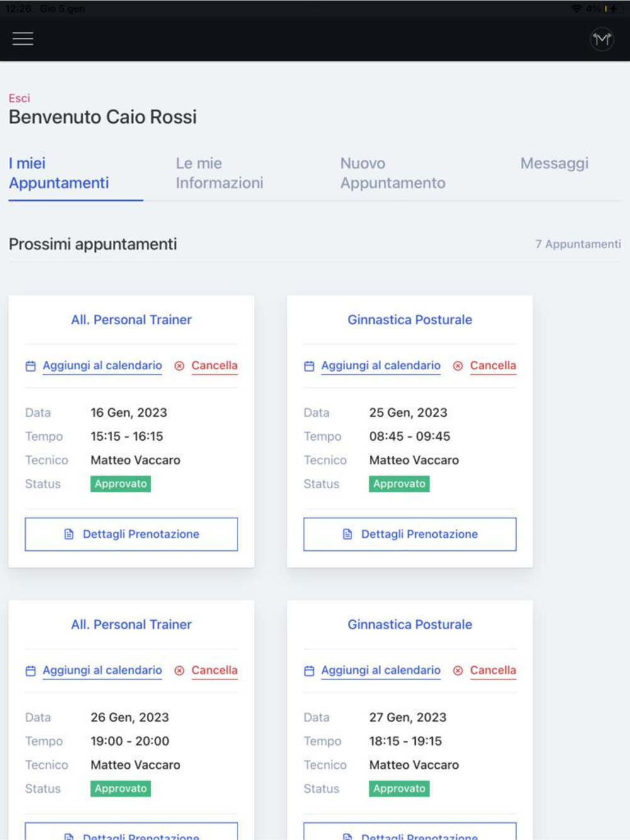This screenshot has height=840, width=630.
Task: Click cancel X icon on 25 Gen appointment
Action: point(458,366)
